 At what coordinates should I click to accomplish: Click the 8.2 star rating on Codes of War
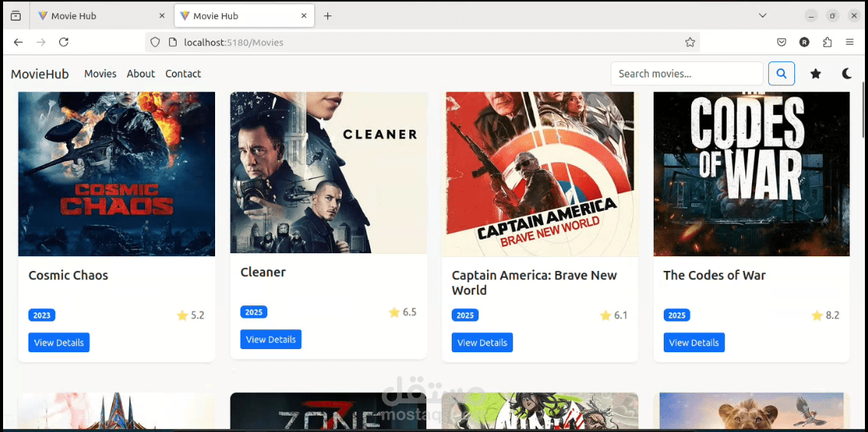826,315
